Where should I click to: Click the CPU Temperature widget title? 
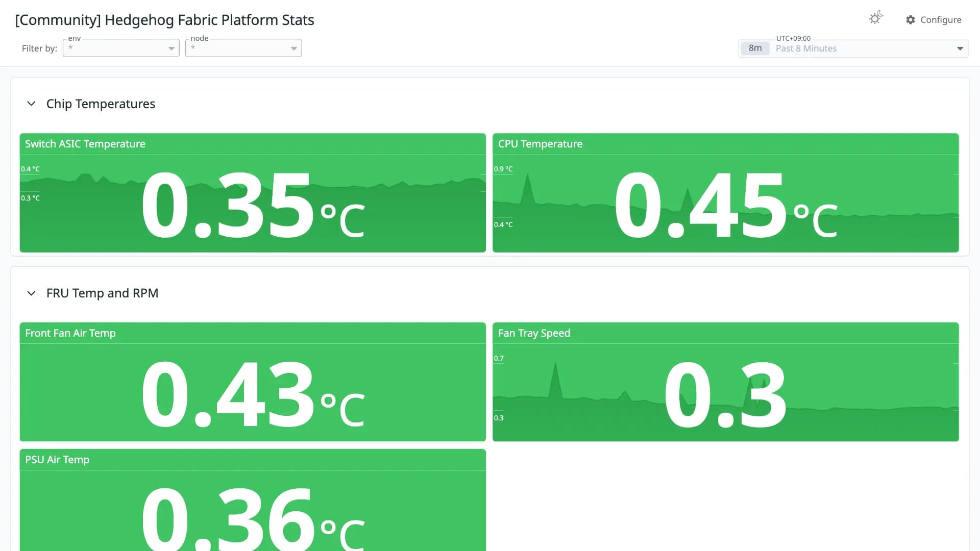[x=540, y=144]
